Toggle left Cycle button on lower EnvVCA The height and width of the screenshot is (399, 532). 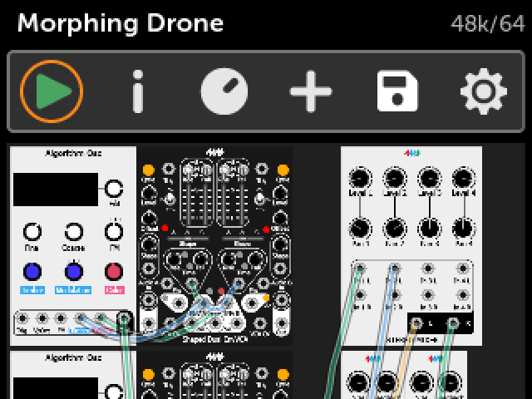pyautogui.click(x=148, y=374)
